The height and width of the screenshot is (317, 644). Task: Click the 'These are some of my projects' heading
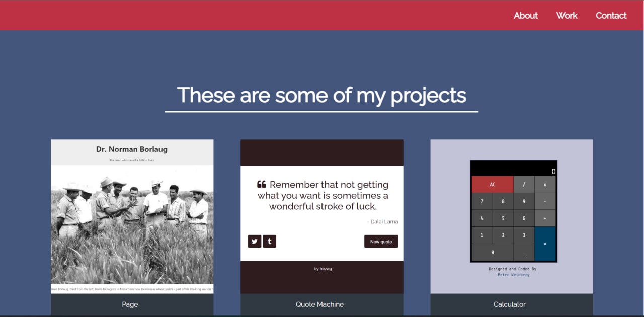pos(321,95)
